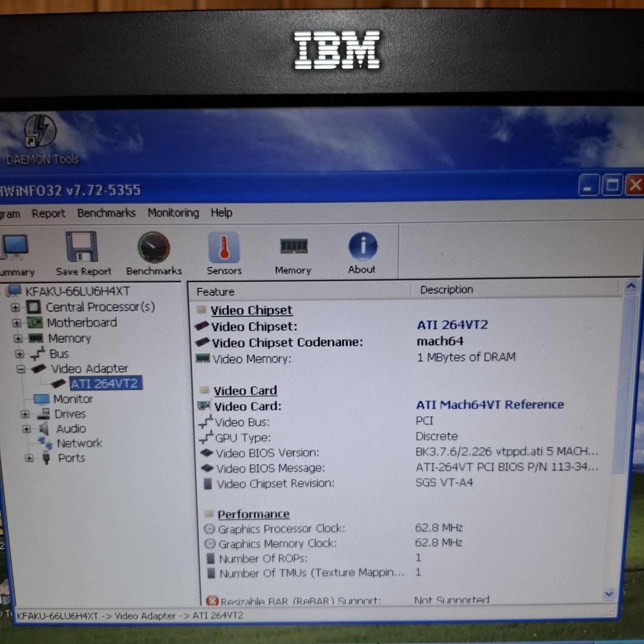
Task: Click the 'Number Of ROPs:' row label
Action: [x=263, y=559]
